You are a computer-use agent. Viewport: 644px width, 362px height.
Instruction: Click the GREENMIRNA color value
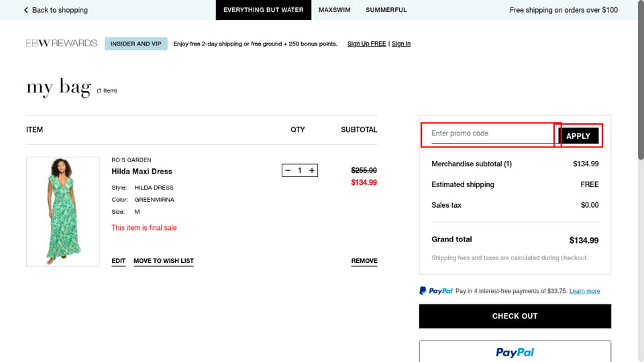coord(154,200)
